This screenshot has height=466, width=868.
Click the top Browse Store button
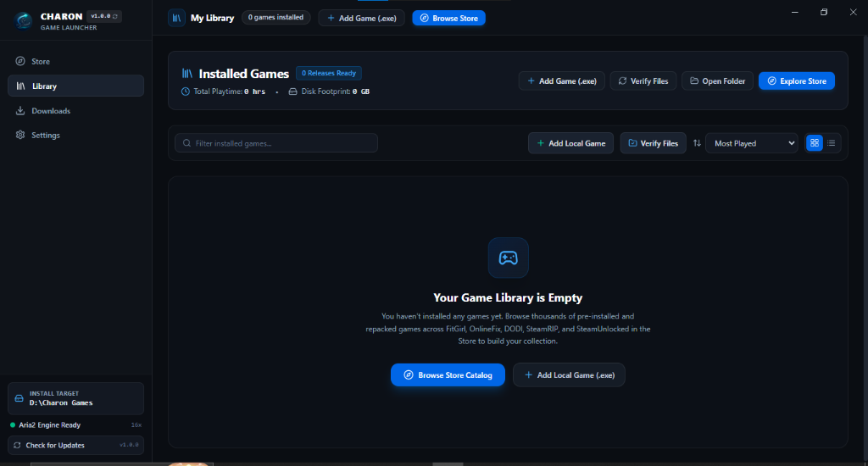pos(449,18)
